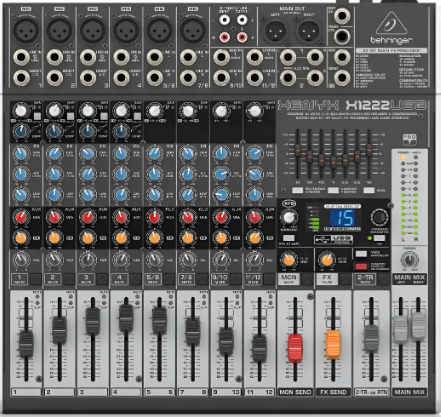The height and width of the screenshot is (417, 441).
Task: Click the XENYX X1222USB model name
Action: coord(352,106)
